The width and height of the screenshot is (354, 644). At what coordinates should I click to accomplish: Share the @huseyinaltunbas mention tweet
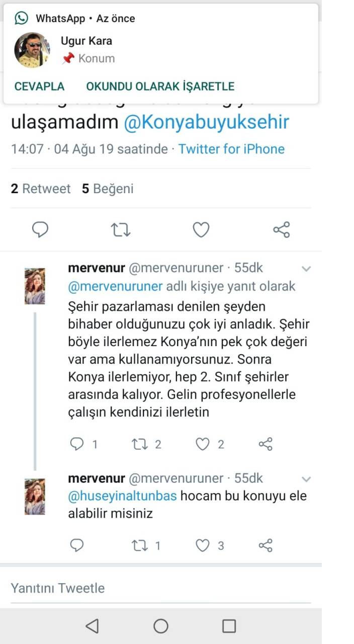pyautogui.click(x=265, y=545)
